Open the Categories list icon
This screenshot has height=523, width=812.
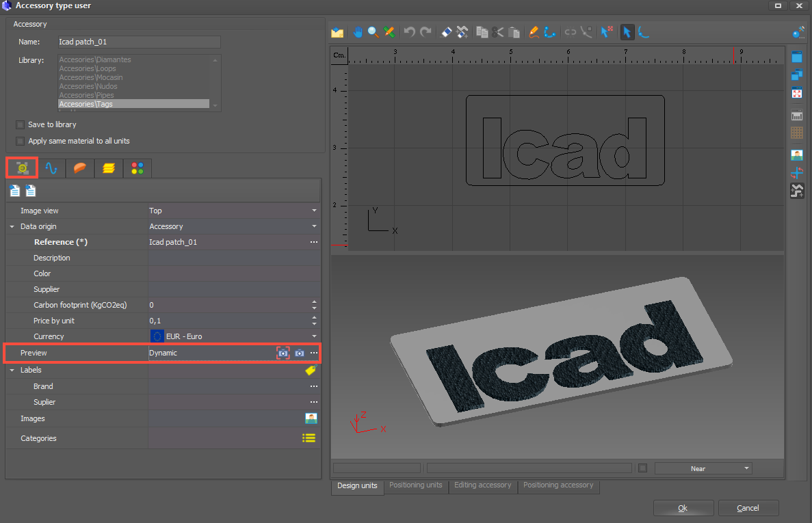pyautogui.click(x=309, y=438)
